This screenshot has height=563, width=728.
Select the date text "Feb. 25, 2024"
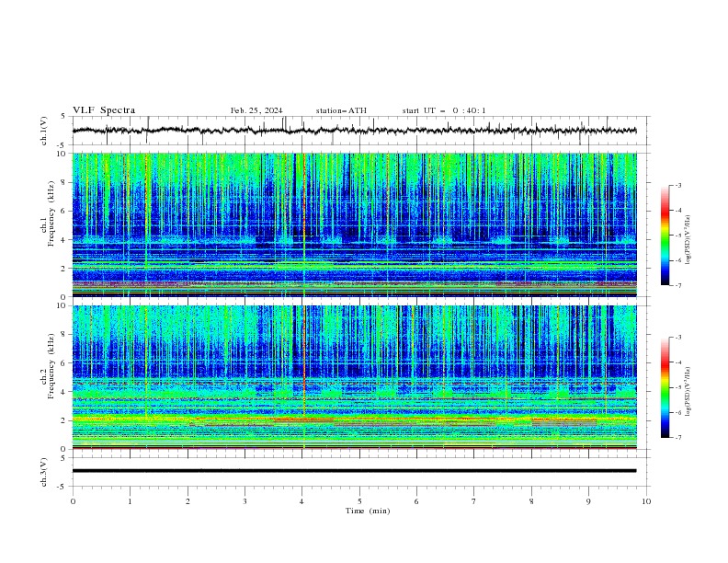click(x=256, y=110)
